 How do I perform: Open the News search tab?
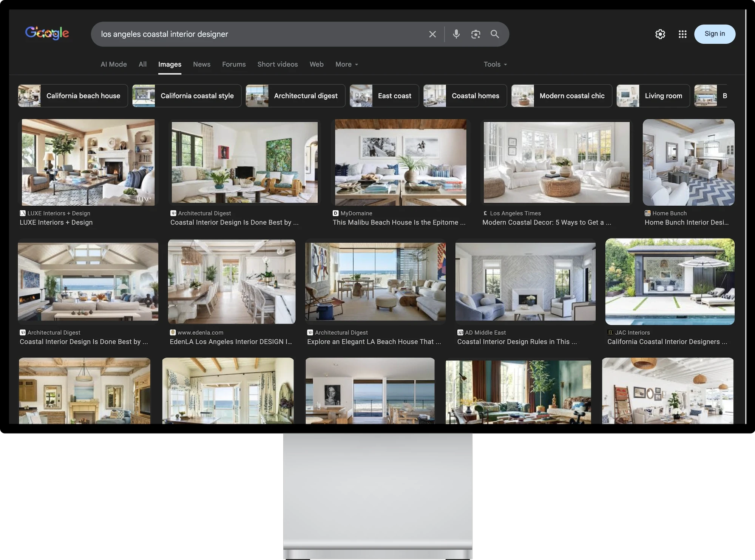coord(202,64)
